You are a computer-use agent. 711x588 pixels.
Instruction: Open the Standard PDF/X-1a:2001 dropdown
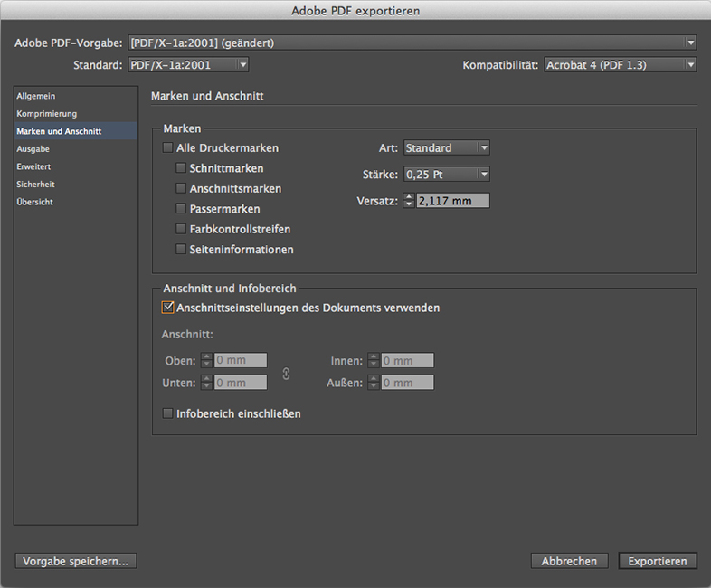click(x=188, y=65)
